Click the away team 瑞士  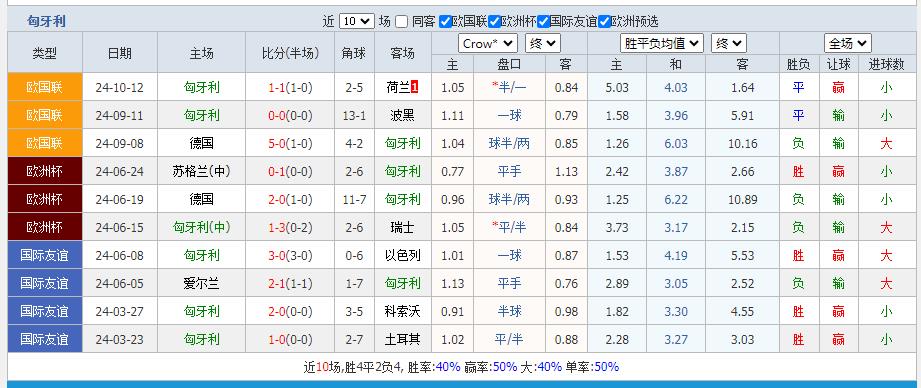pyautogui.click(x=402, y=227)
